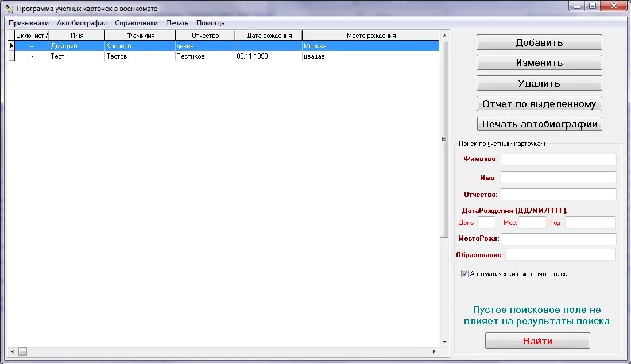631x364 pixels.
Task: Click the Изменить button
Action: [x=539, y=63]
